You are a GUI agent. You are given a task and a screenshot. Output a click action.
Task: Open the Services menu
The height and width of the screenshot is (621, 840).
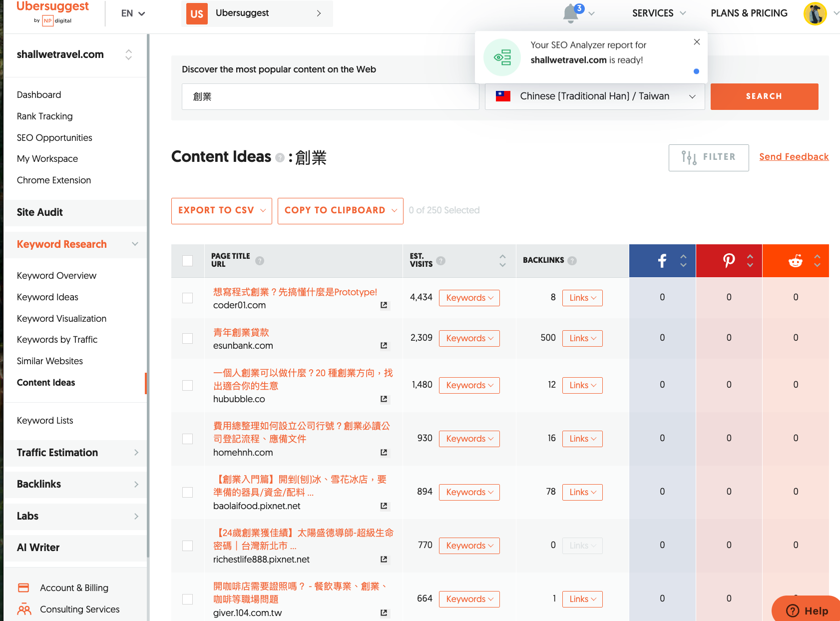(659, 13)
